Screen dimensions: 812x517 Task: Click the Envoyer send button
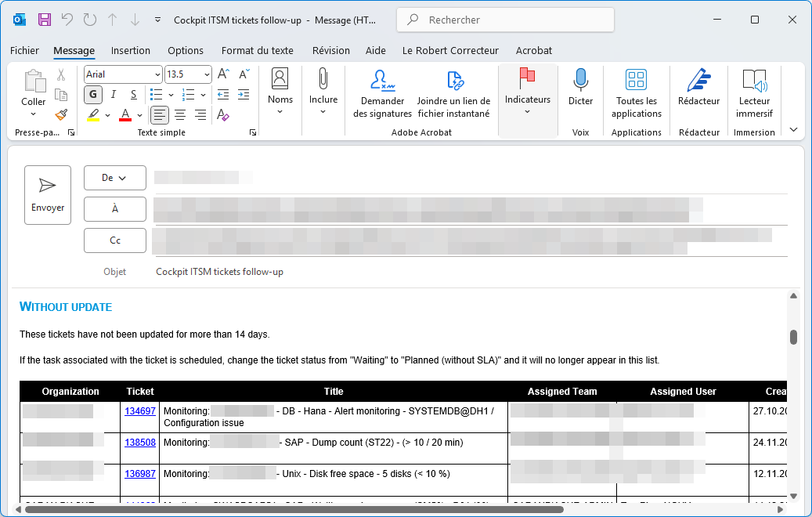48,194
